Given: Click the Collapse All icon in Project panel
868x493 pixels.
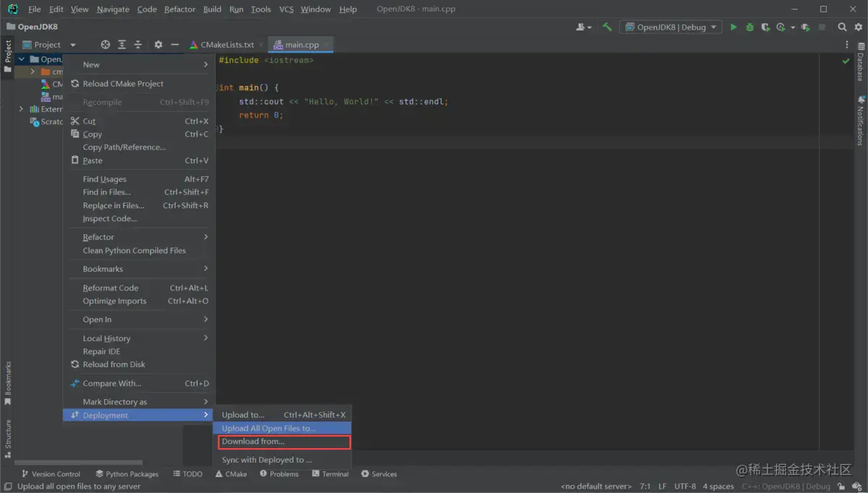Looking at the screenshot, I should [138, 45].
